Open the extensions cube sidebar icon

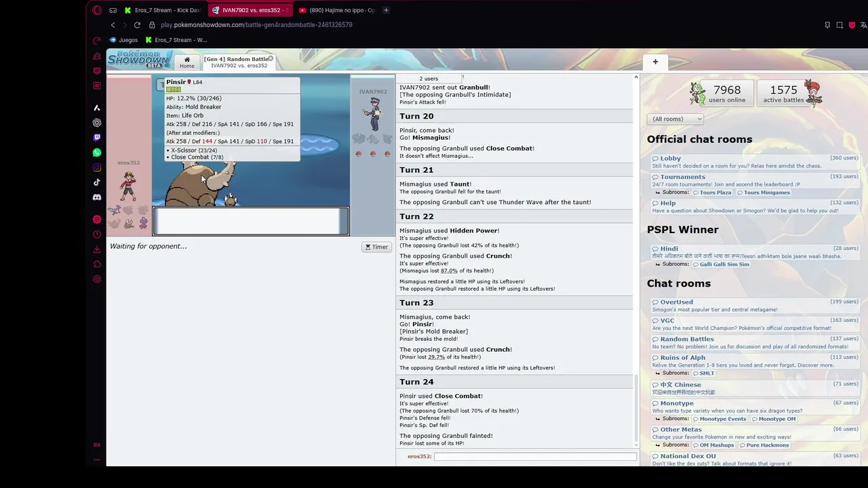[x=97, y=264]
